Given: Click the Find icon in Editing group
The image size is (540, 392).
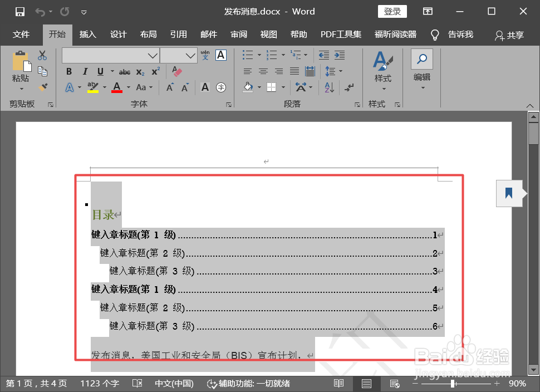Looking at the screenshot, I should tap(421, 58).
